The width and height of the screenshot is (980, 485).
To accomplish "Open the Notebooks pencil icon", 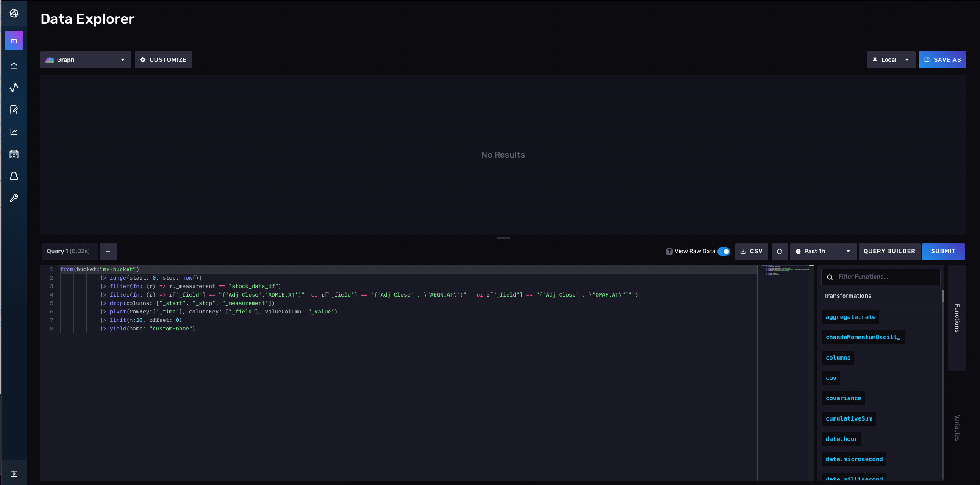I will tap(14, 110).
